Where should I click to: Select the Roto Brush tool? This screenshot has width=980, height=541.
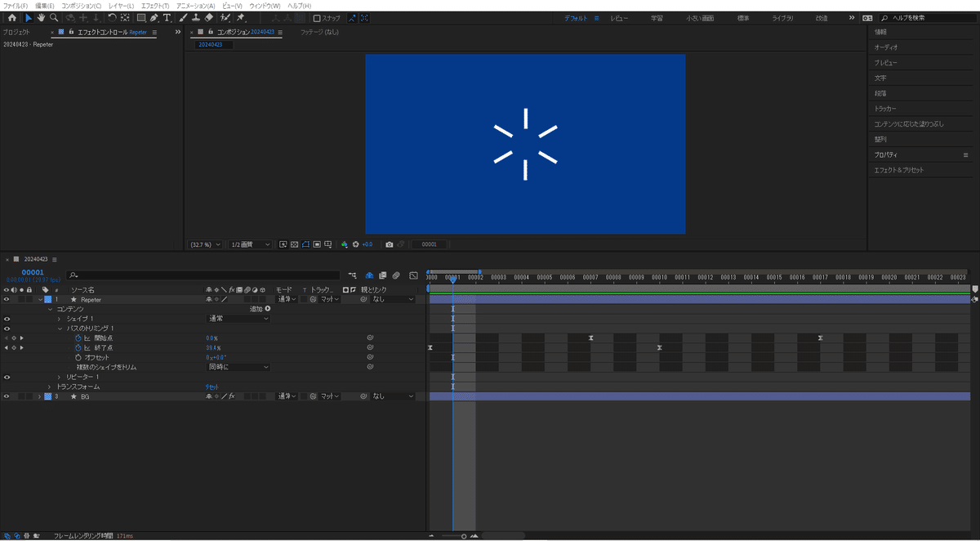[x=225, y=17]
